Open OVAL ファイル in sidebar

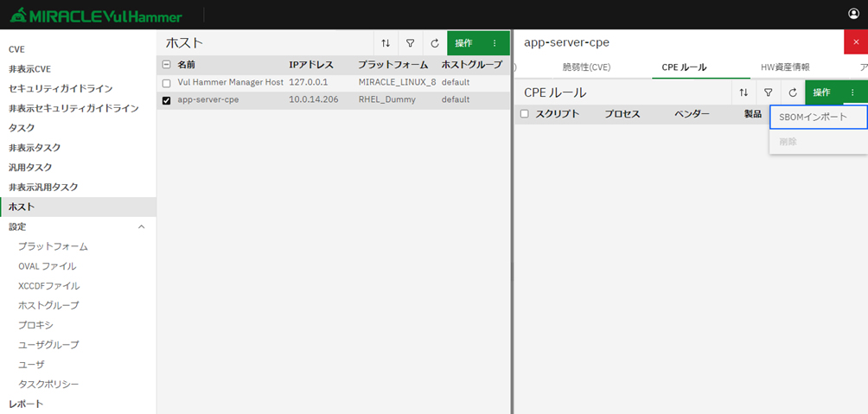click(48, 266)
